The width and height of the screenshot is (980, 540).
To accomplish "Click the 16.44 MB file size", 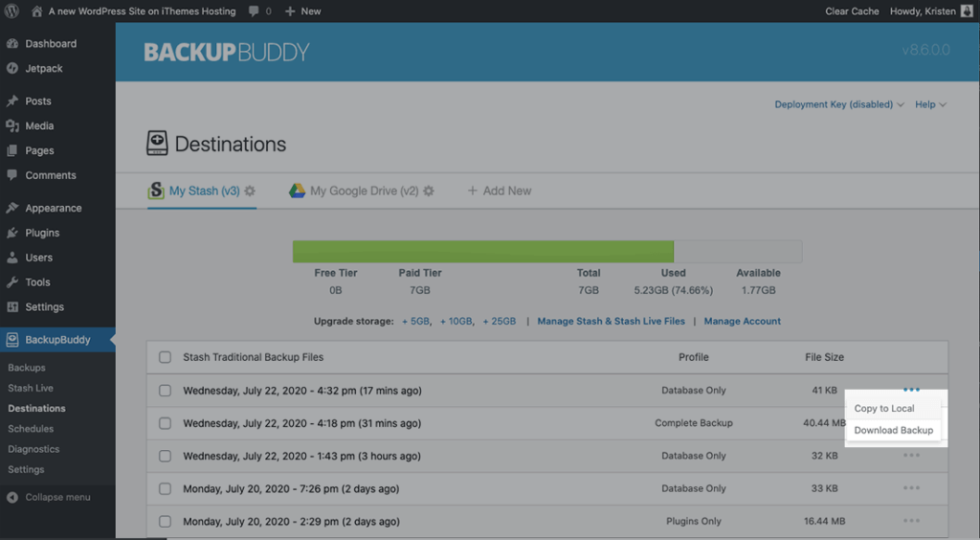I will coord(824,521).
